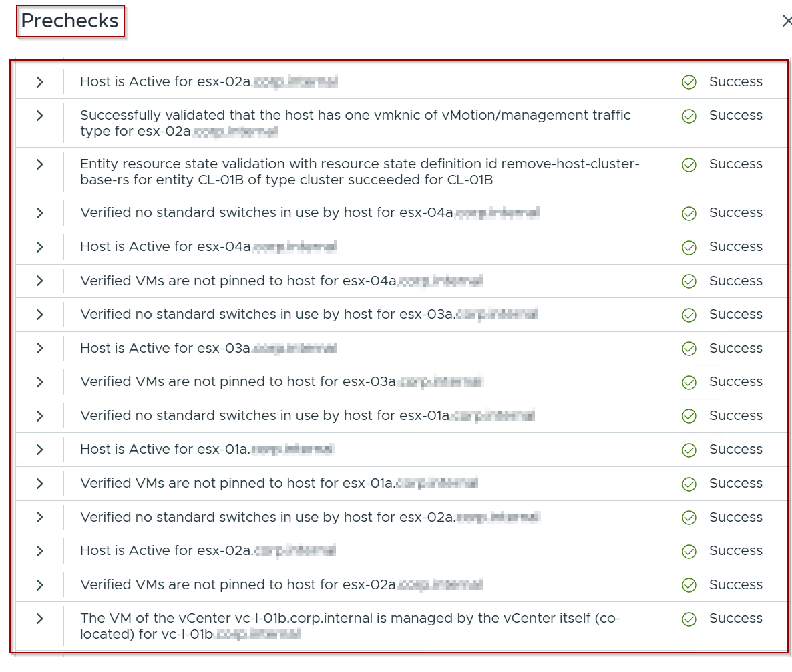Expand the vmknic vMotion/management traffic precheck
Viewport: 792px width, 672px height.
40,116
